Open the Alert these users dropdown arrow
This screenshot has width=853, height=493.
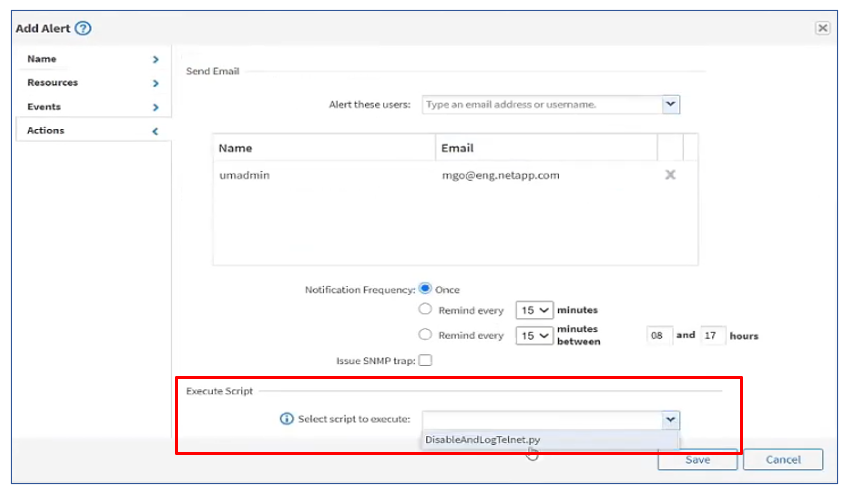click(670, 104)
